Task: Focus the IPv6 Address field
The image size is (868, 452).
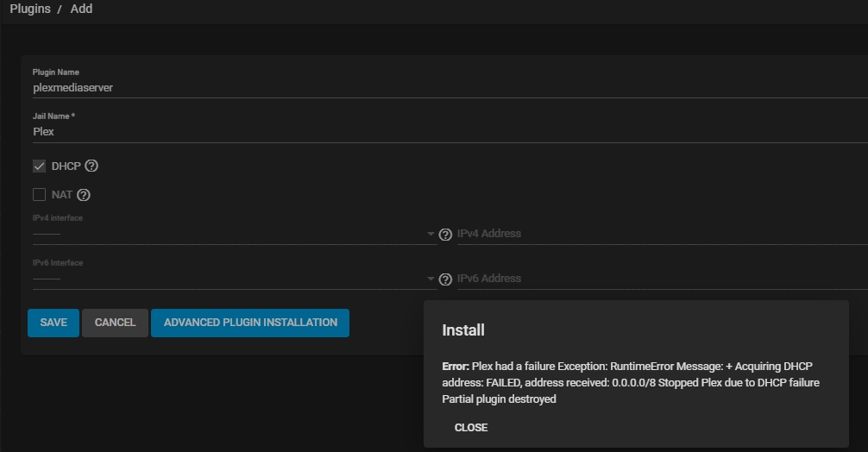Action: 662,279
